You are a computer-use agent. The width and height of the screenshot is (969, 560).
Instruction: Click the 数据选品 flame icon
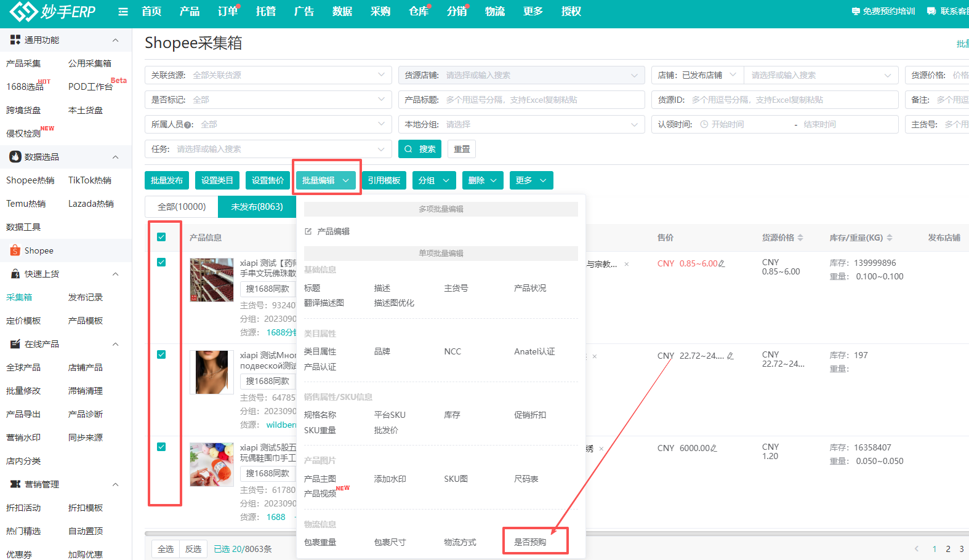point(15,157)
